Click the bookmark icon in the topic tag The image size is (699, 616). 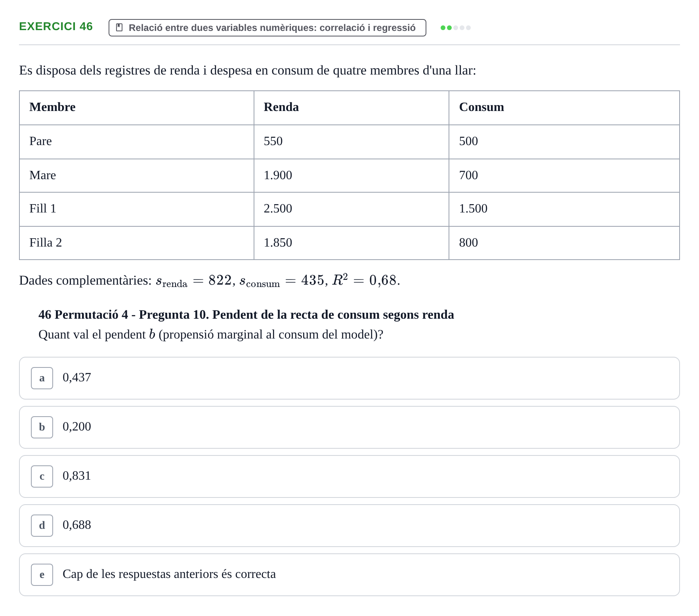[x=119, y=28]
